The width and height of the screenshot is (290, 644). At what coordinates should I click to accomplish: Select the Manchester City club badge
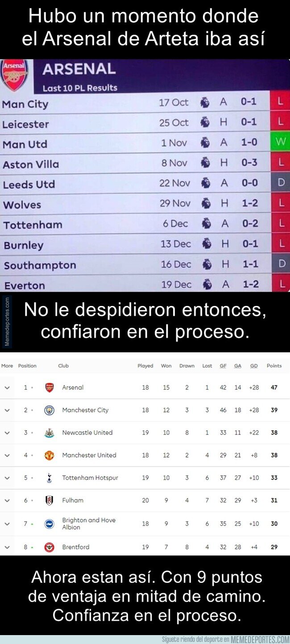(48, 410)
